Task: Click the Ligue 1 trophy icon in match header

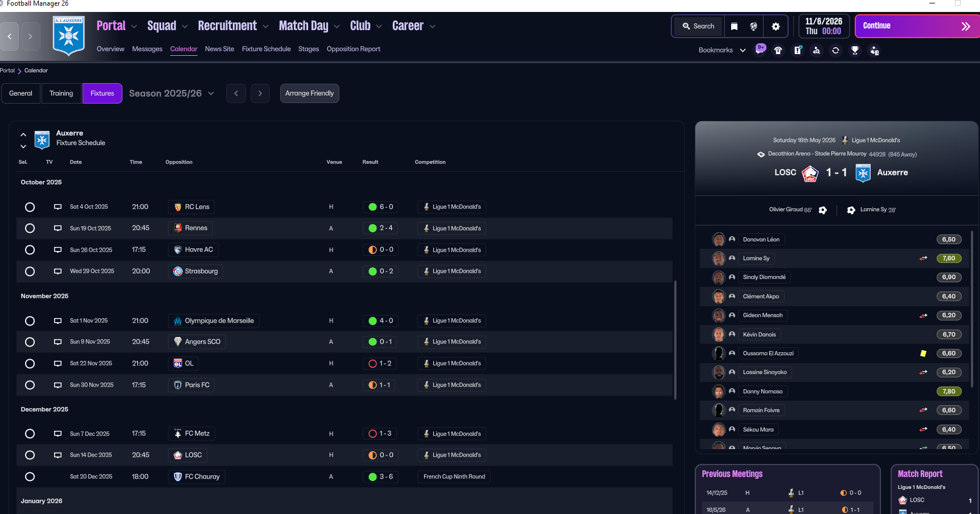Action: click(x=845, y=140)
